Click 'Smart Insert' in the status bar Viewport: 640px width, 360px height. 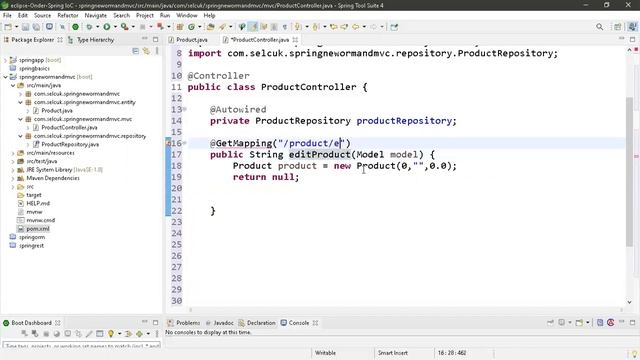393,353
